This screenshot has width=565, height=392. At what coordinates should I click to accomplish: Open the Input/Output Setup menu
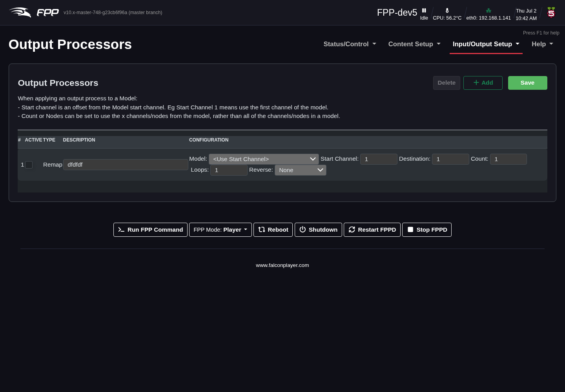click(x=486, y=44)
